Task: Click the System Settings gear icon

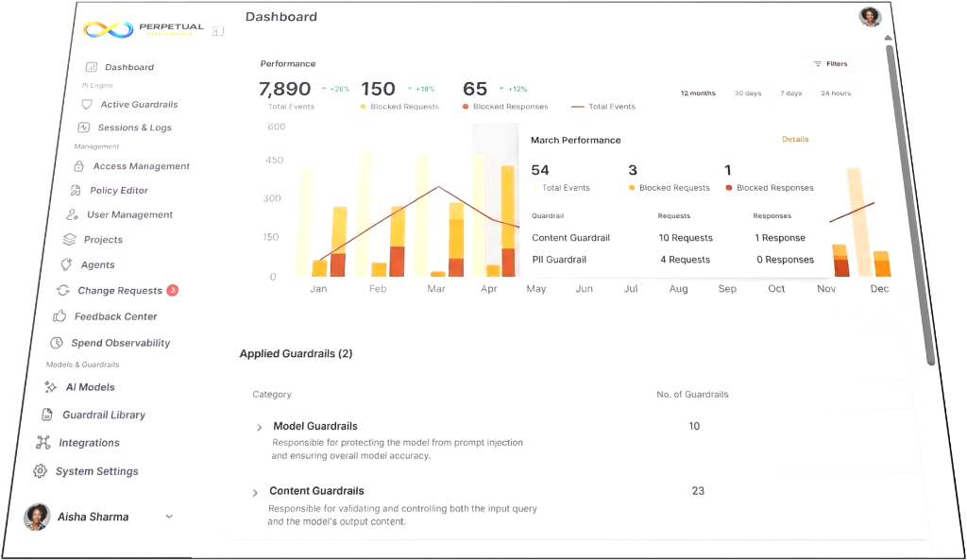Action: click(39, 471)
